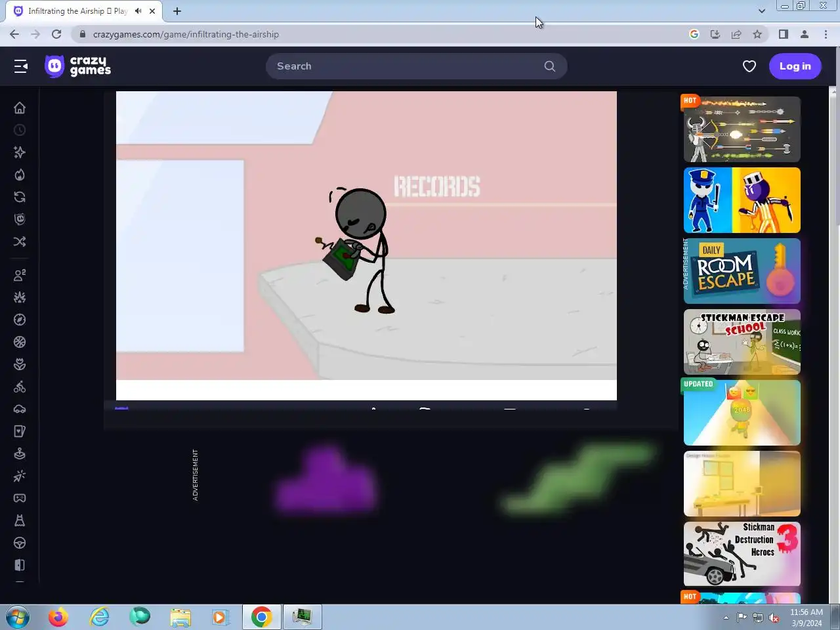840x630 pixels.
Task: View site information lock icon
Action: (x=82, y=34)
